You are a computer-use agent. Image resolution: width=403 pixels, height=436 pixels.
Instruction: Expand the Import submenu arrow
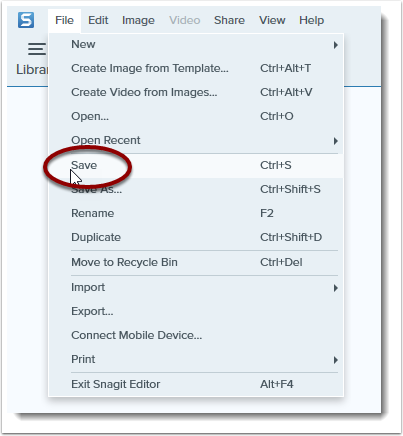point(336,288)
